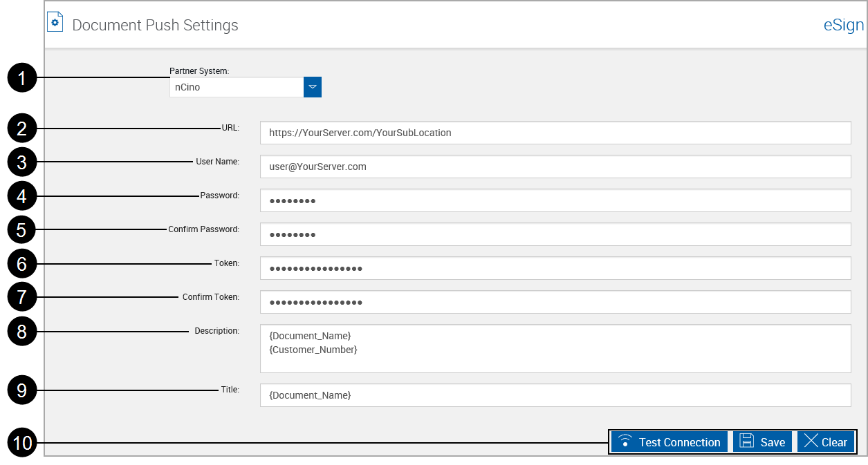Image resolution: width=868 pixels, height=465 pixels.
Task: Click inside the URL input field
Action: point(553,133)
